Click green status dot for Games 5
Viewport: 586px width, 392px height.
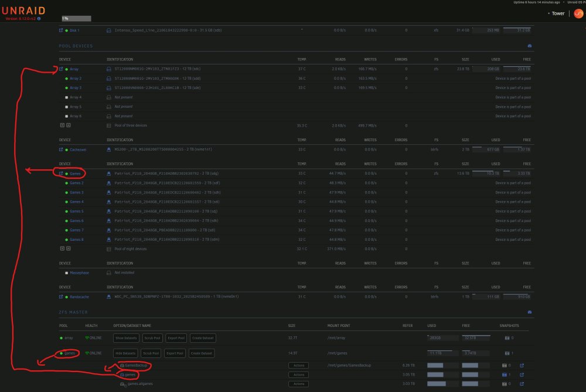pos(67,211)
